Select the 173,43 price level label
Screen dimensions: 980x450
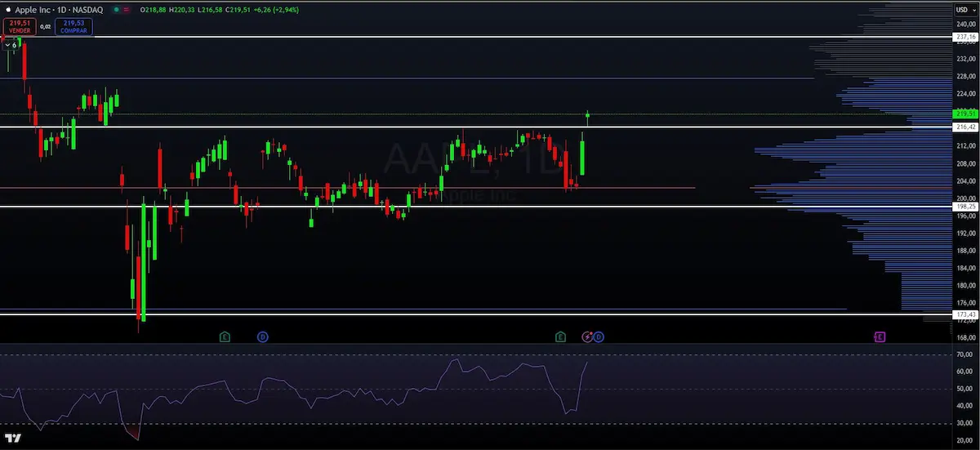964,314
